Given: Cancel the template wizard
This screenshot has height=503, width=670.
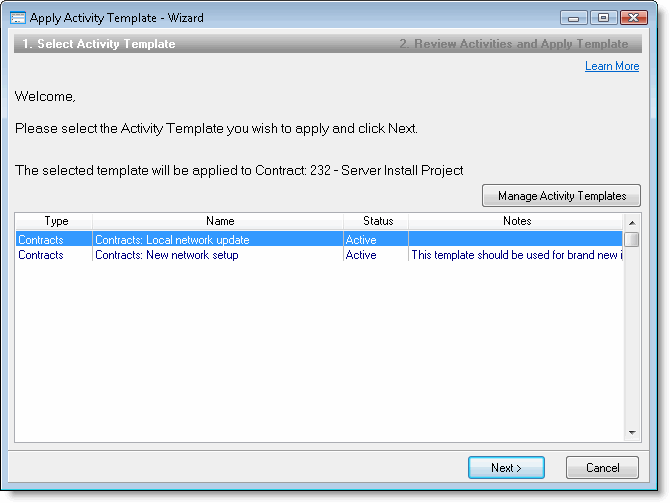Looking at the screenshot, I should [x=602, y=468].
